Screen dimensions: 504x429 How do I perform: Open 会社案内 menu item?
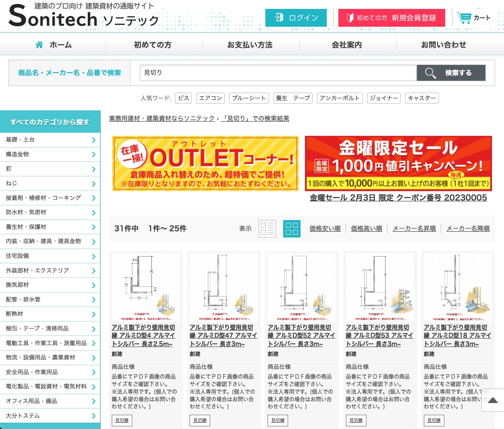coord(346,45)
